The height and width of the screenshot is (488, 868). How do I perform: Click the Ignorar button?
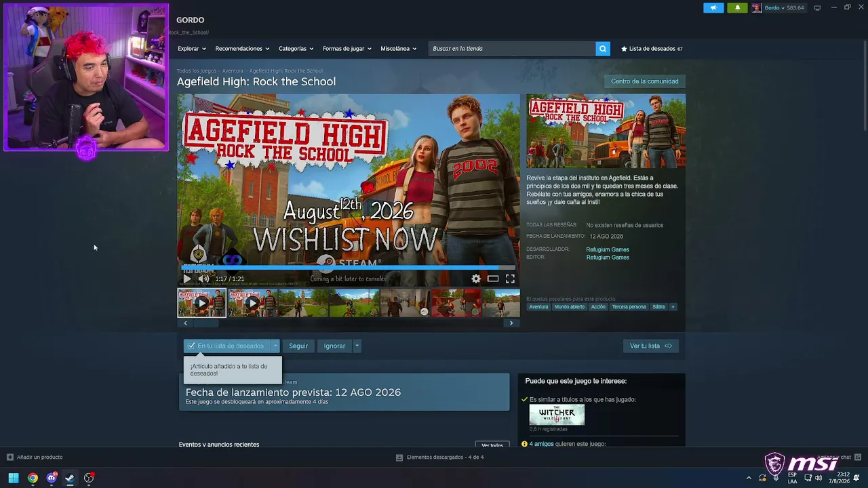point(334,346)
